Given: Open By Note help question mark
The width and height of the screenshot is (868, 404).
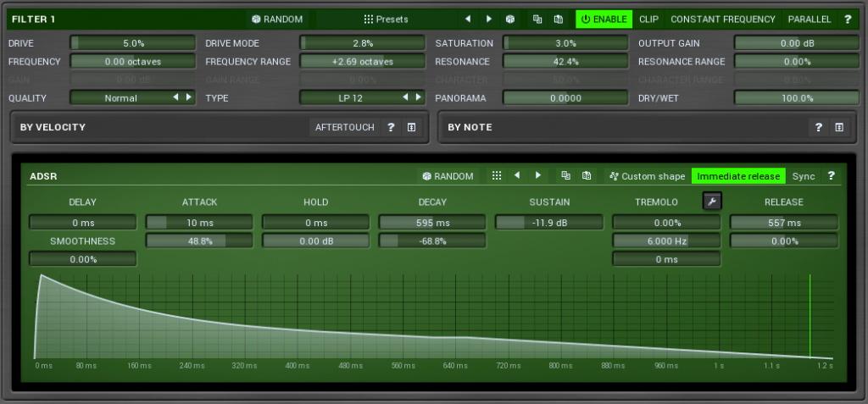Looking at the screenshot, I should pyautogui.click(x=819, y=127).
